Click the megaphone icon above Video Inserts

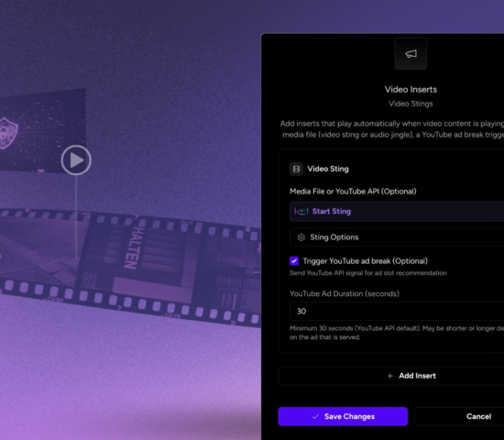(411, 54)
